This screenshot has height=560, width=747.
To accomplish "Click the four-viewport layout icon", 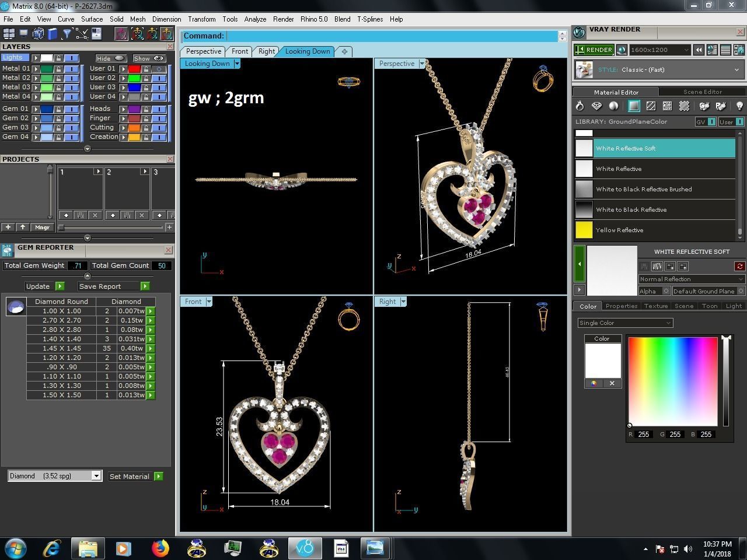I will click(x=9, y=34).
